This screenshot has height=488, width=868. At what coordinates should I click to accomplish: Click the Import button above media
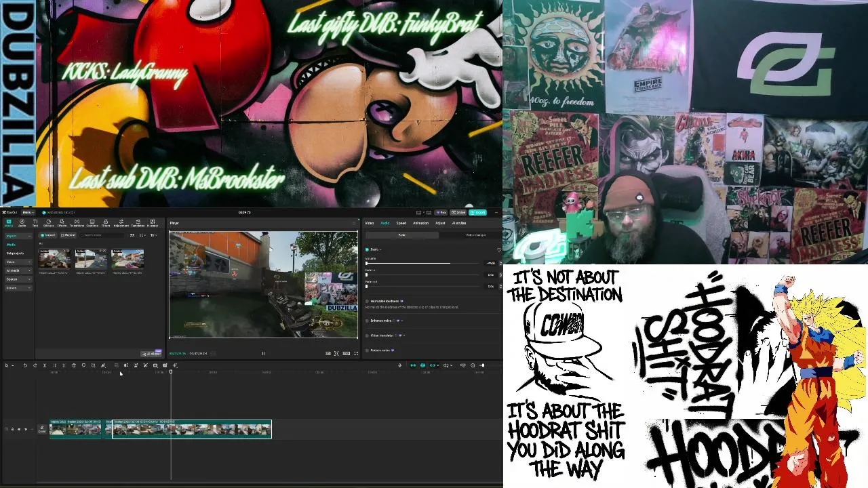point(48,235)
